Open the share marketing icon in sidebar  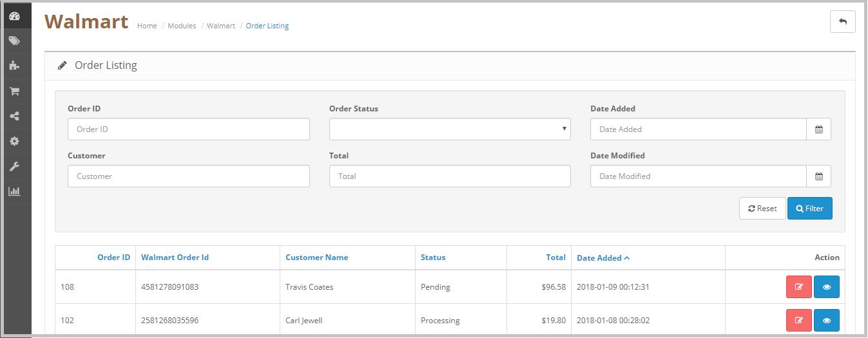tap(14, 116)
